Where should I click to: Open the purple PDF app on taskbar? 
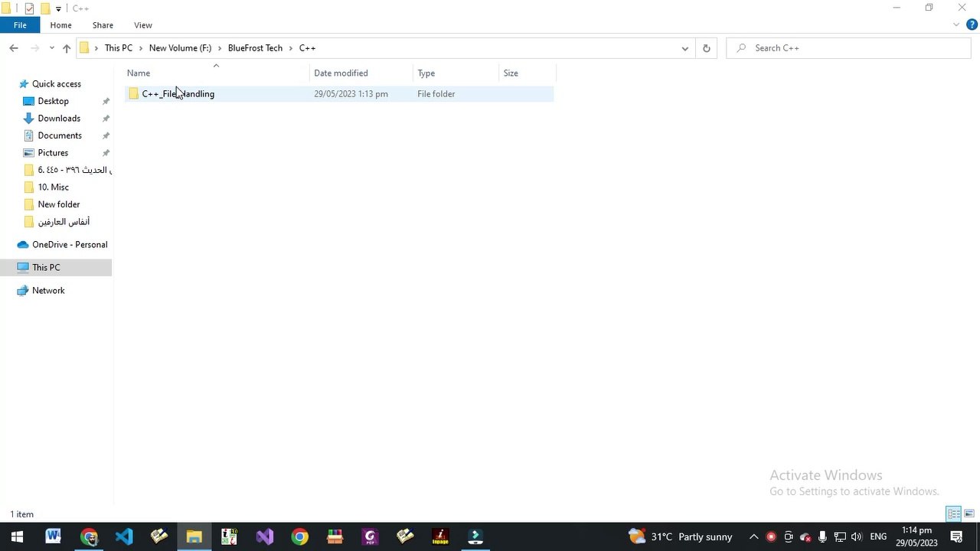point(370,536)
